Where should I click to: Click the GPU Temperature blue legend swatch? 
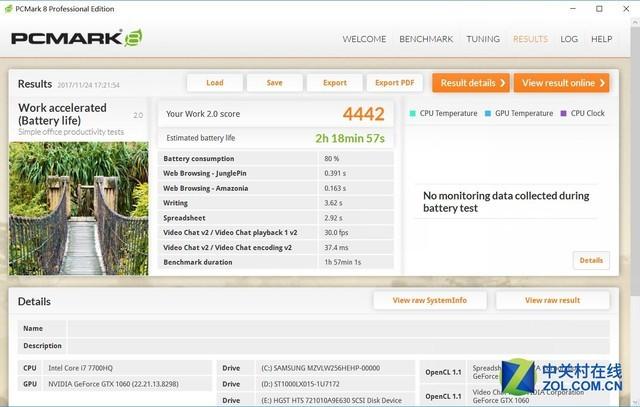(488, 113)
